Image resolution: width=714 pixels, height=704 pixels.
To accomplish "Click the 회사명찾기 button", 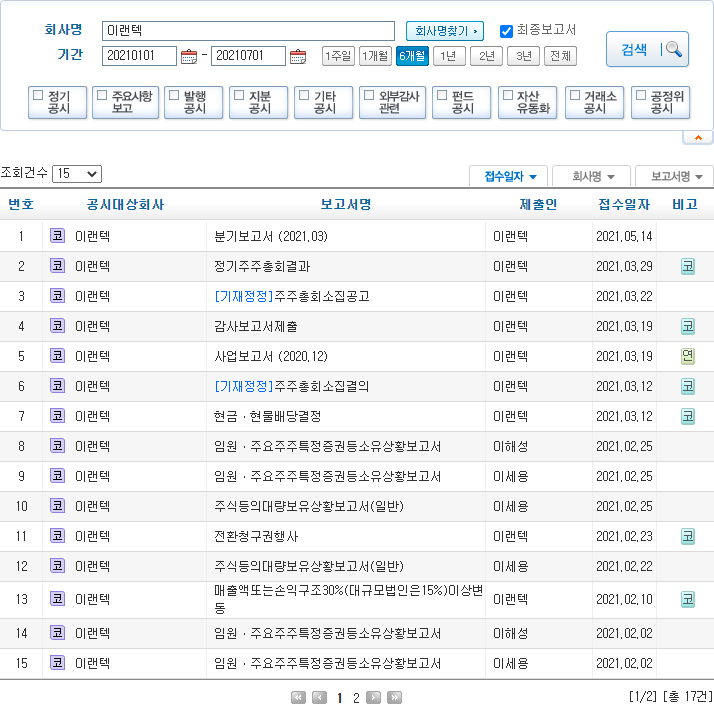I will (445, 31).
